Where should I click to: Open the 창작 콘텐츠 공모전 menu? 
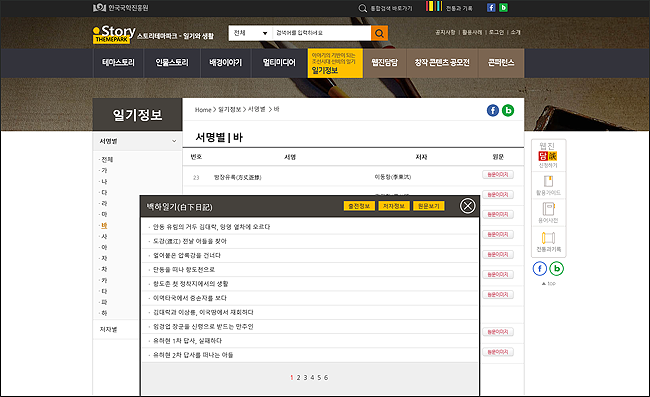(442, 63)
